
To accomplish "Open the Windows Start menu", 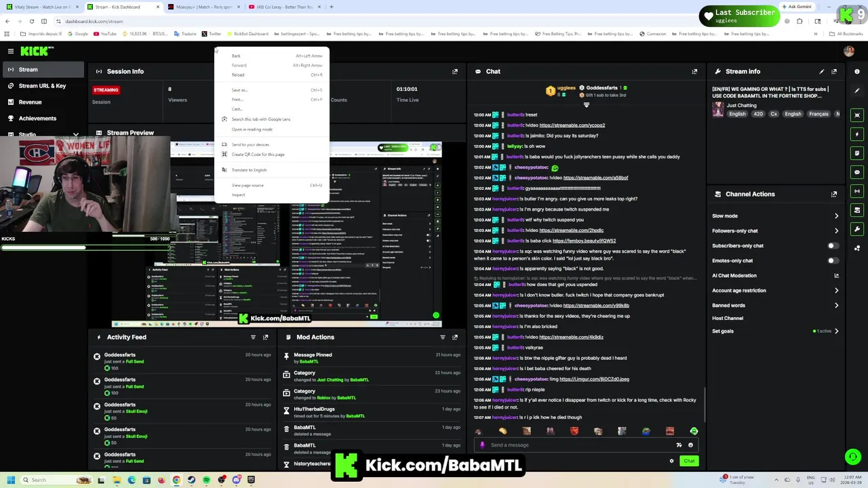I will pos(10,481).
